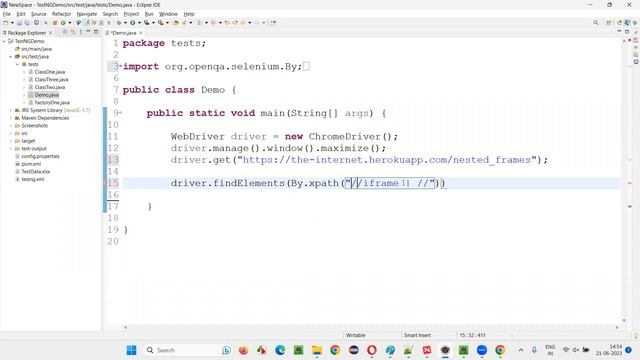The height and width of the screenshot is (360, 640).
Task: Select the *Demo.java editor tab
Action: 123,33
